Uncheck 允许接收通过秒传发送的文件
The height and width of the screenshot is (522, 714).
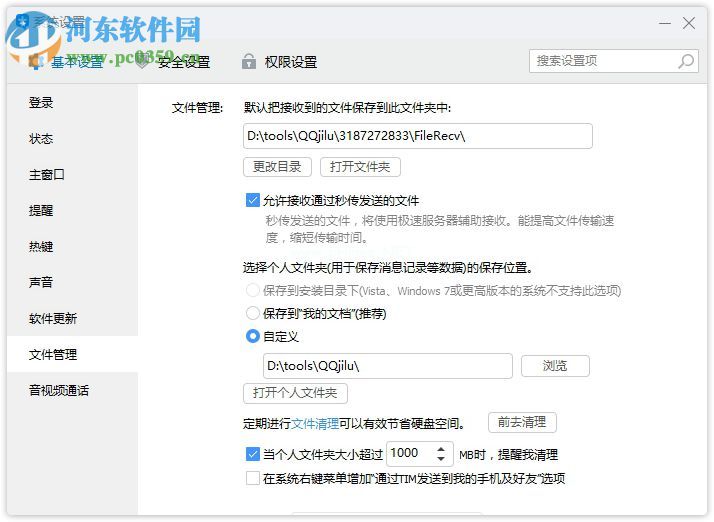[x=253, y=200]
